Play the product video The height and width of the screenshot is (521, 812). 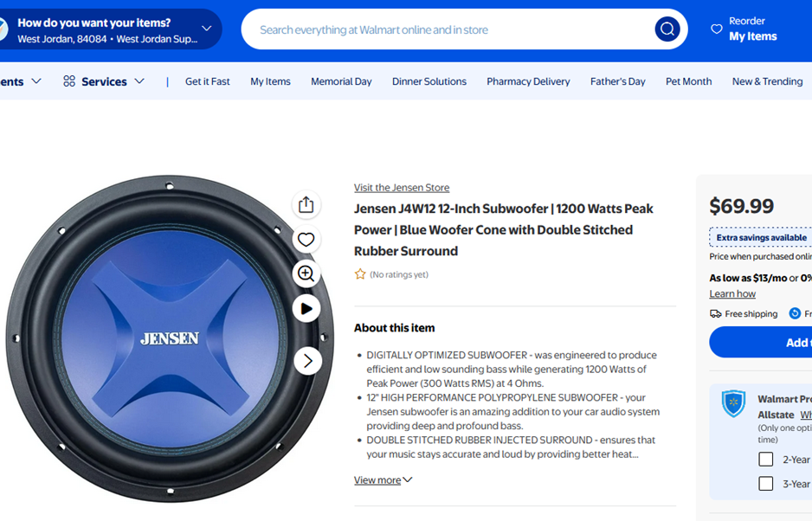(x=306, y=309)
